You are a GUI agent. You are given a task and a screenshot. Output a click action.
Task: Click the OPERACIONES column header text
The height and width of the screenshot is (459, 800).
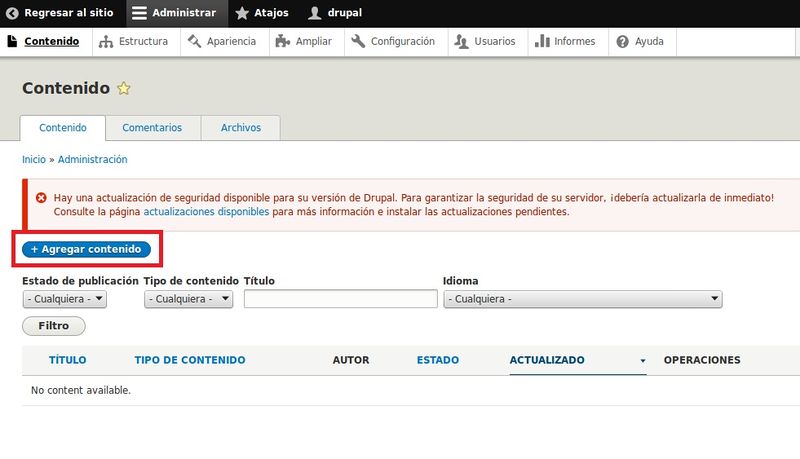[702, 360]
